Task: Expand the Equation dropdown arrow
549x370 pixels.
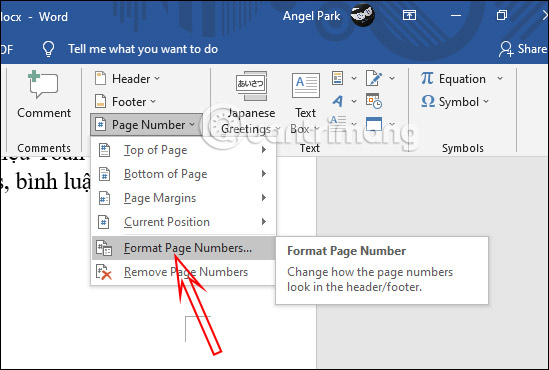Action: 500,78
